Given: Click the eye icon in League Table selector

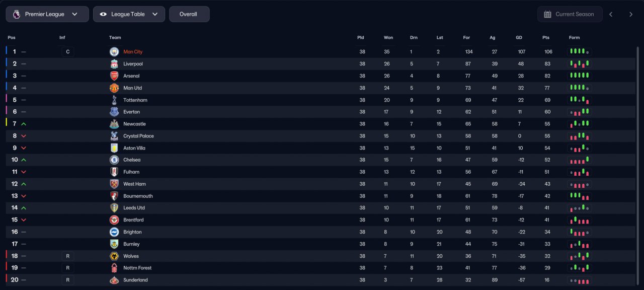Looking at the screenshot, I should [x=103, y=14].
